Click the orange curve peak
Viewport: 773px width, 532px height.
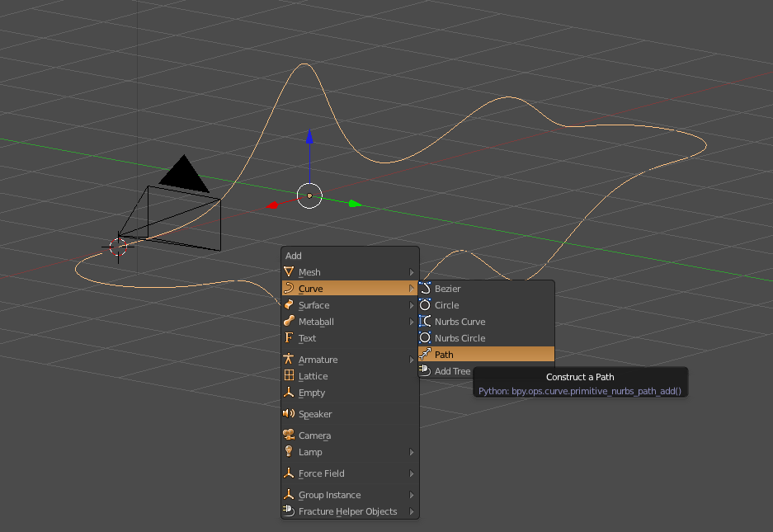(x=304, y=64)
